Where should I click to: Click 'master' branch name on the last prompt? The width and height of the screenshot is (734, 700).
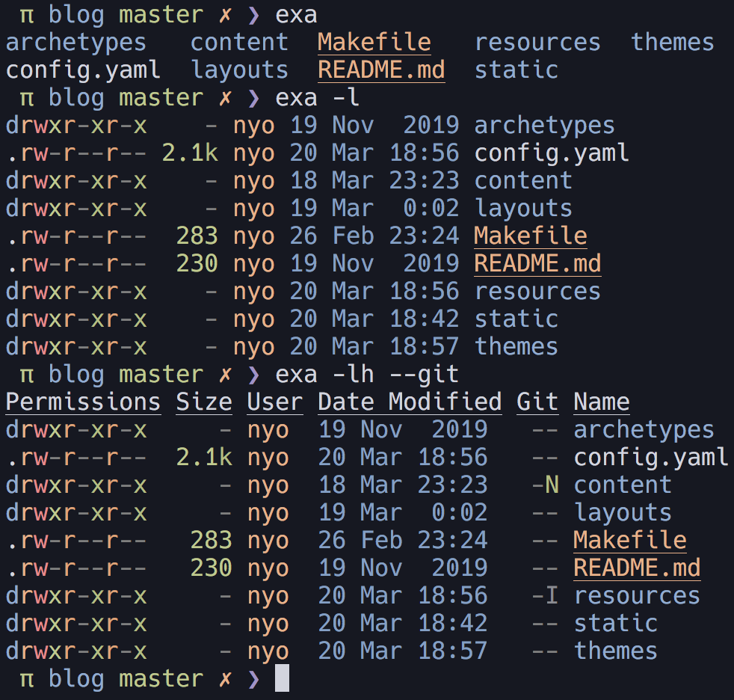pyautogui.click(x=161, y=678)
